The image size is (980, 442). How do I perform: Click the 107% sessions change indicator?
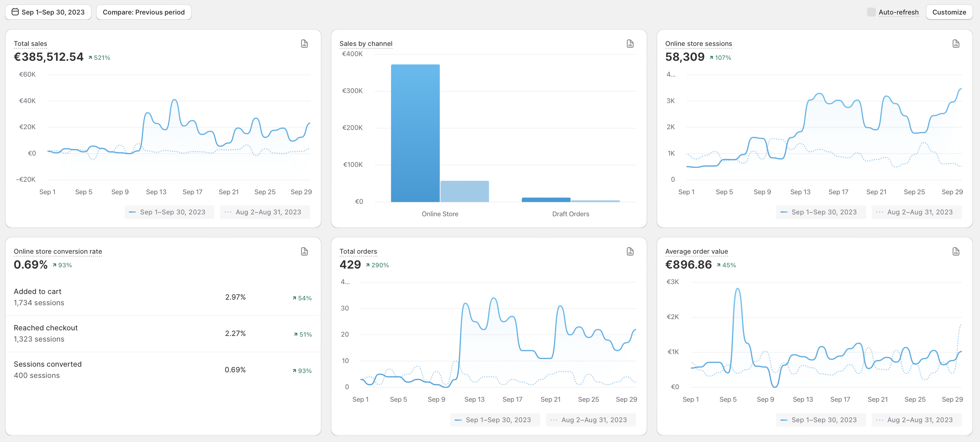tap(720, 58)
